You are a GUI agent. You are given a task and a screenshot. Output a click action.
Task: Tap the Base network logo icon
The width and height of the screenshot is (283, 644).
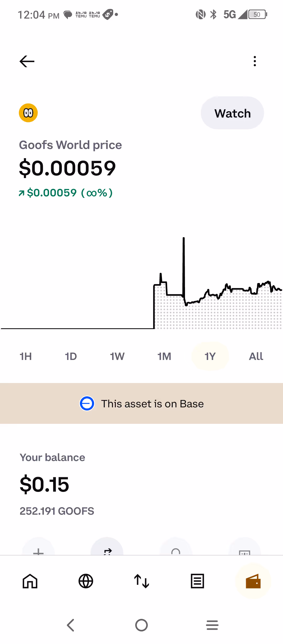(87, 403)
